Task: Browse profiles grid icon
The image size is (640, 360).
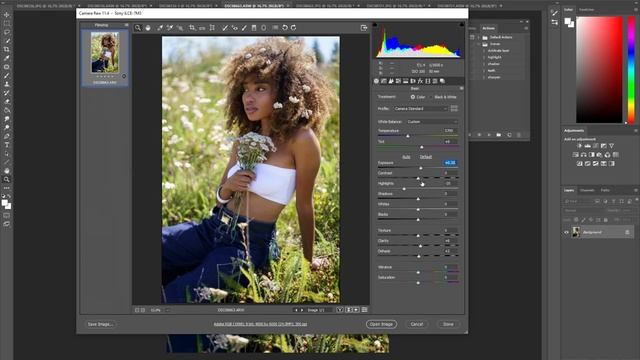Action: [x=454, y=109]
